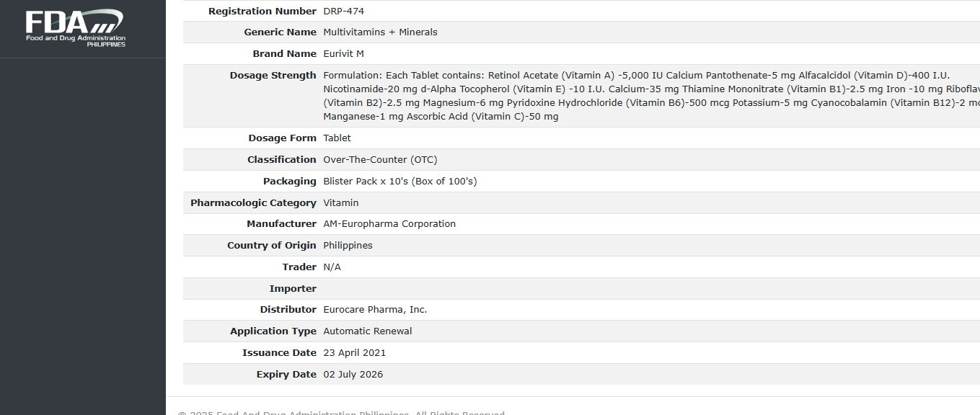This screenshot has height=415, width=980.
Task: Click the expiry date 02 July 2026
Action: pos(353,375)
